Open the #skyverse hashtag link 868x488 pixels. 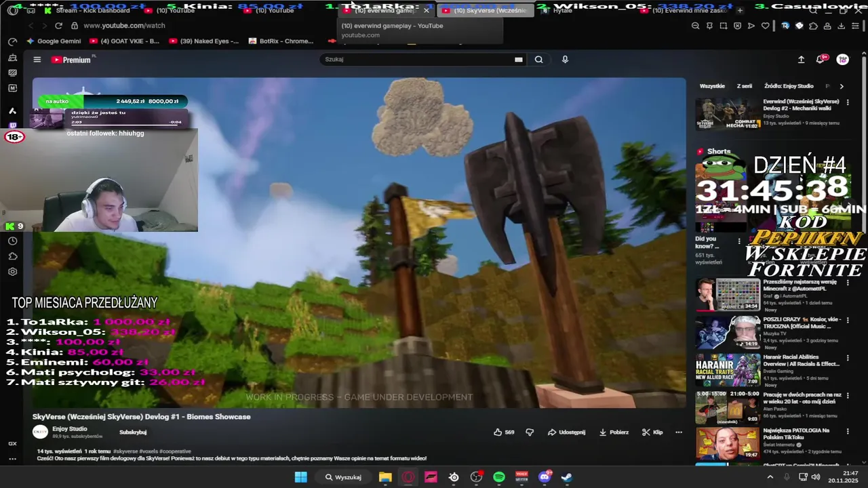pos(125,451)
